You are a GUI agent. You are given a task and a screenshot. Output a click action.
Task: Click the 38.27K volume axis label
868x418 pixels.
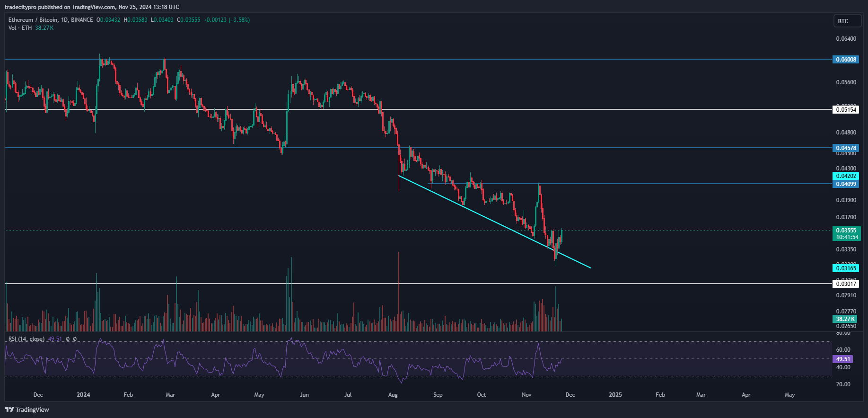coord(845,319)
